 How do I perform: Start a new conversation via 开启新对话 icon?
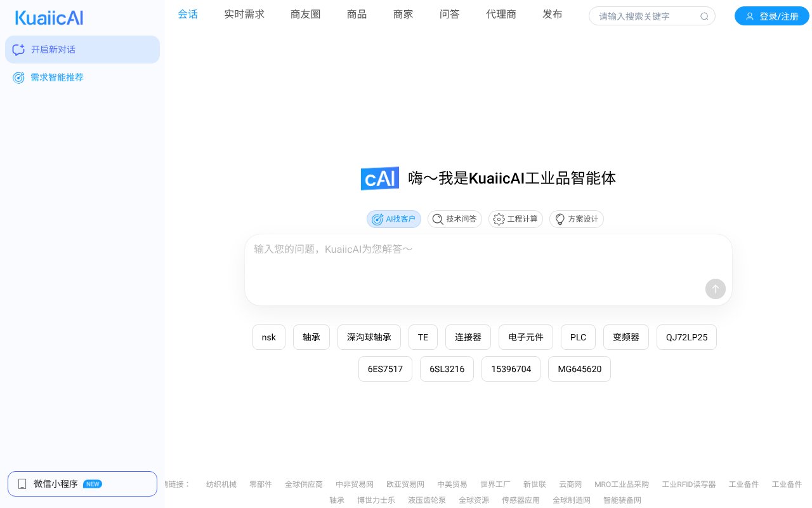[x=19, y=50]
